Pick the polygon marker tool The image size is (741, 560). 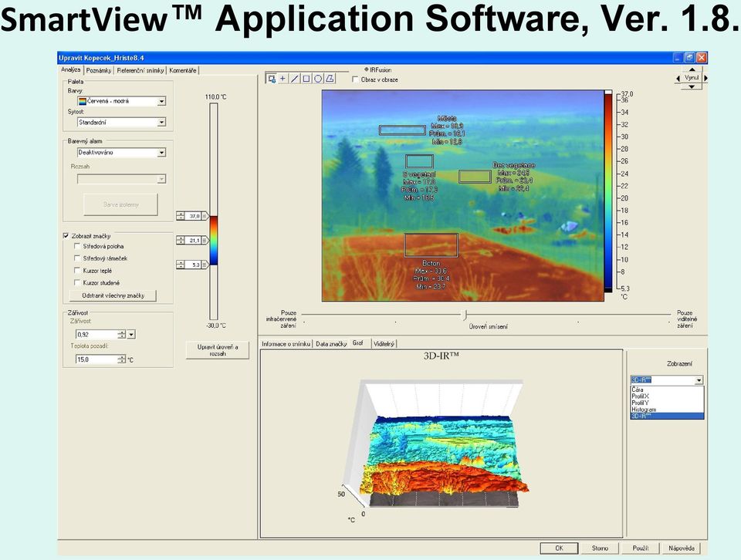pos(330,79)
